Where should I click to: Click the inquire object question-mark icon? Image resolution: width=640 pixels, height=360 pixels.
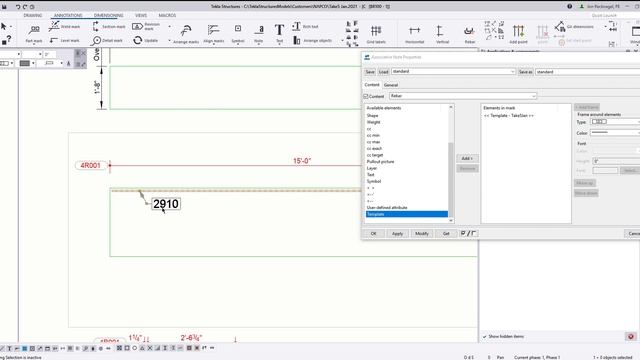coord(6,40)
